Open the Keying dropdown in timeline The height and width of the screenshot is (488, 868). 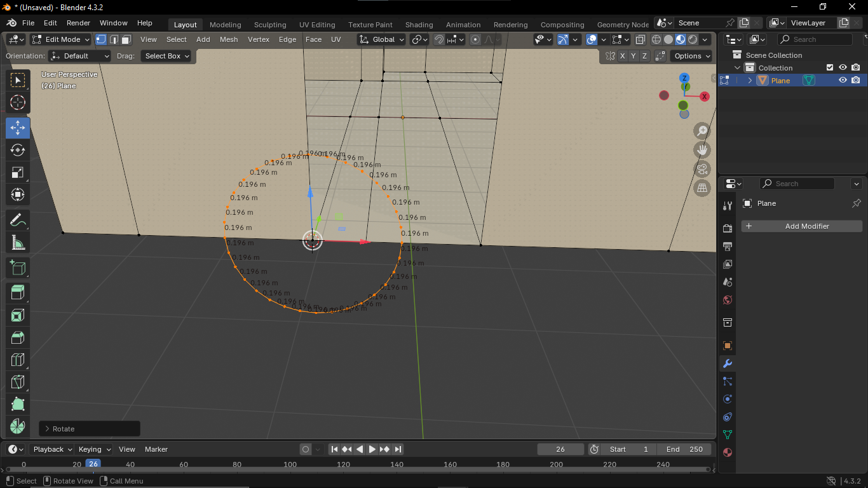pyautogui.click(x=95, y=449)
